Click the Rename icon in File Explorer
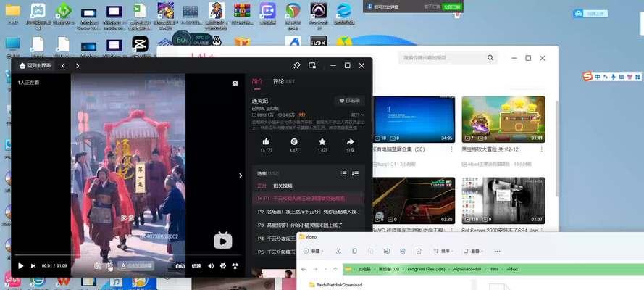 pos(387,251)
